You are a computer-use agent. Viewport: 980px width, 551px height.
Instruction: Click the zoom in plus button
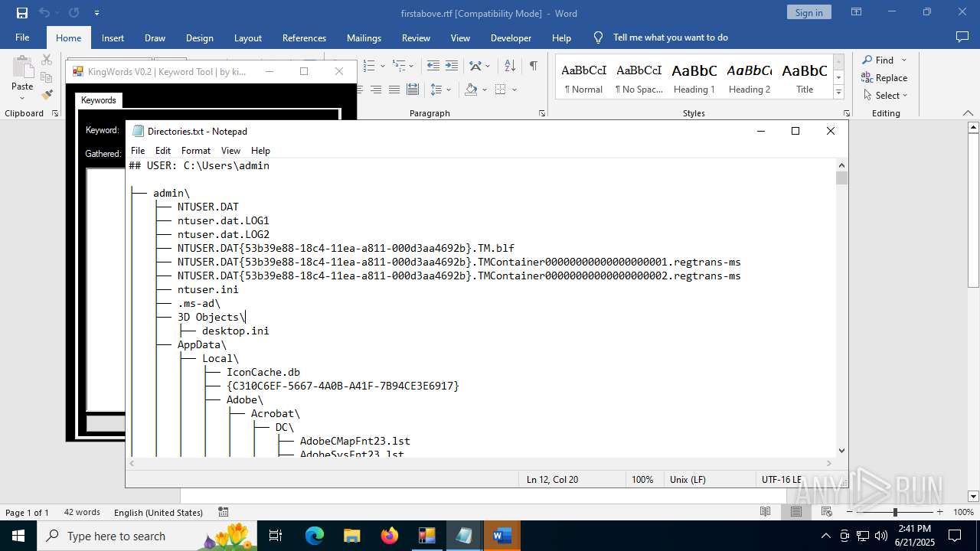(x=940, y=512)
